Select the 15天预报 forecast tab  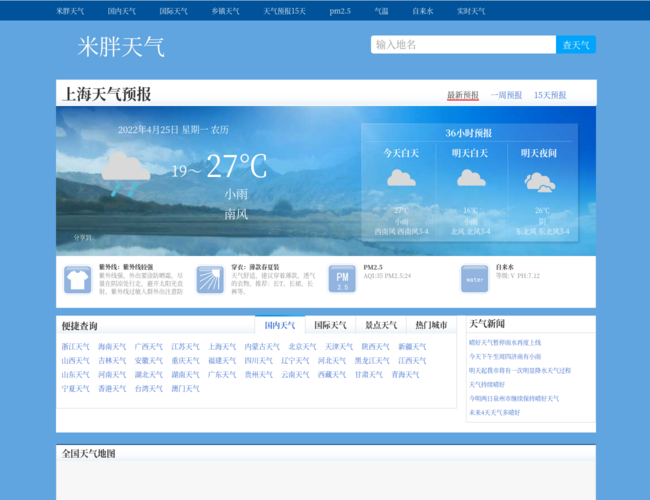coord(550,95)
